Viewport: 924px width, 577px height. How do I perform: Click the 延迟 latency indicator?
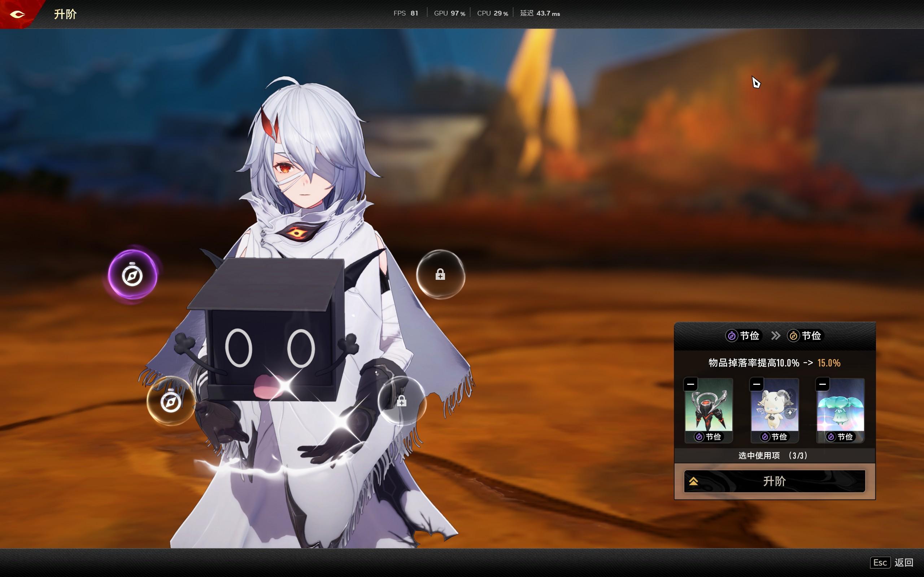click(x=540, y=13)
